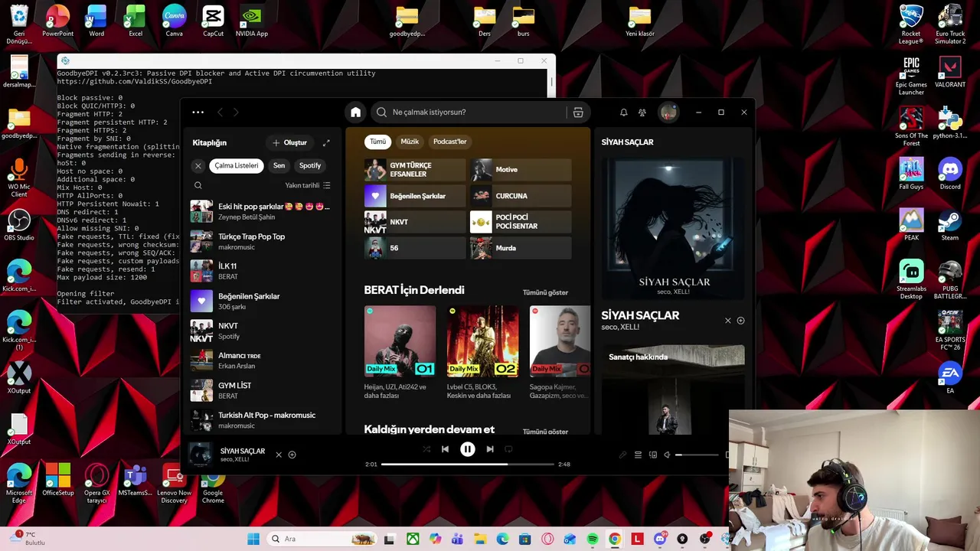Open Eski hit pop şarkılar playlist
This screenshot has height=551, width=980.
(x=261, y=211)
